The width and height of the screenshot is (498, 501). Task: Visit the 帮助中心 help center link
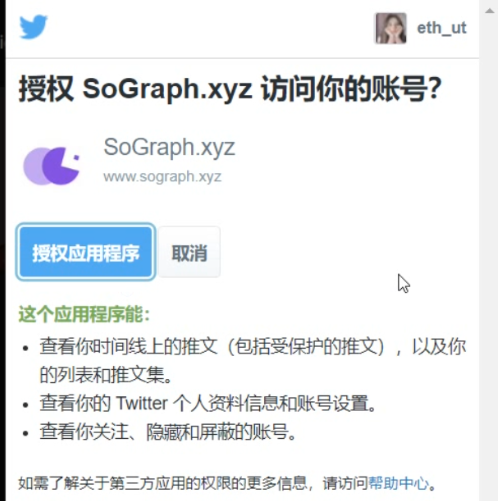click(398, 483)
